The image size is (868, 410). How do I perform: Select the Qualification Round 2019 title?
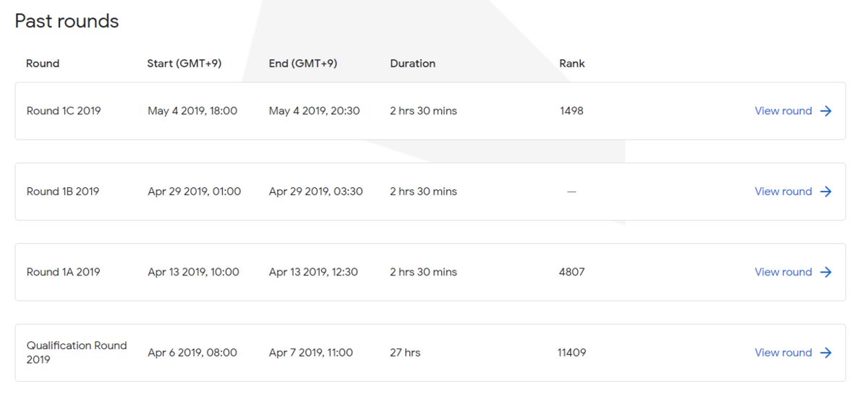(x=77, y=352)
